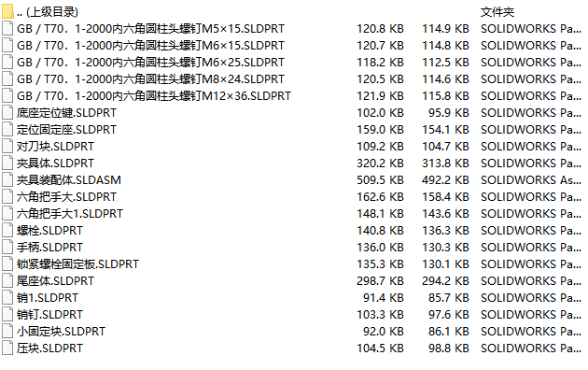Select the M5×15 screw part file
This screenshot has height=370, width=588.
click(150, 29)
